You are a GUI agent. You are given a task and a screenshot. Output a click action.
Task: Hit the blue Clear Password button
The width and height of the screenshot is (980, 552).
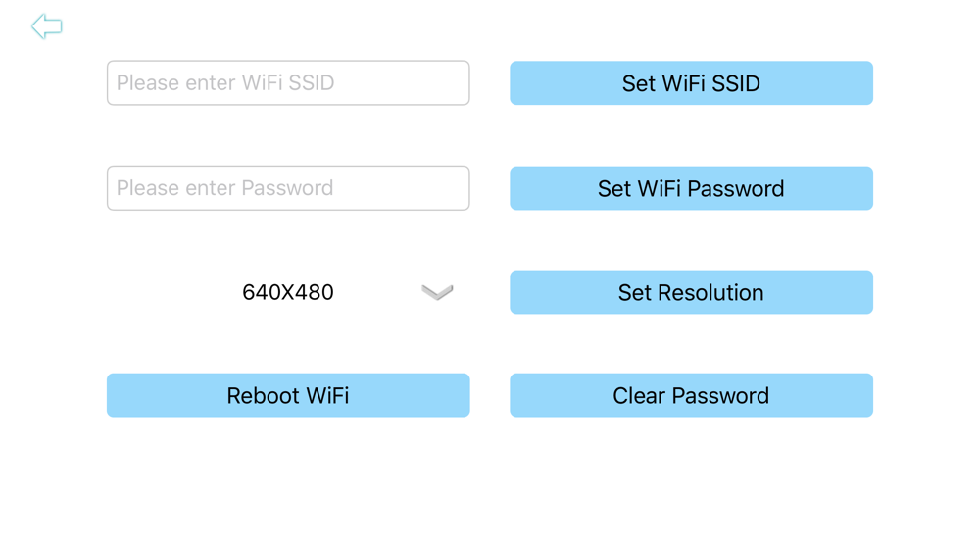(x=691, y=395)
